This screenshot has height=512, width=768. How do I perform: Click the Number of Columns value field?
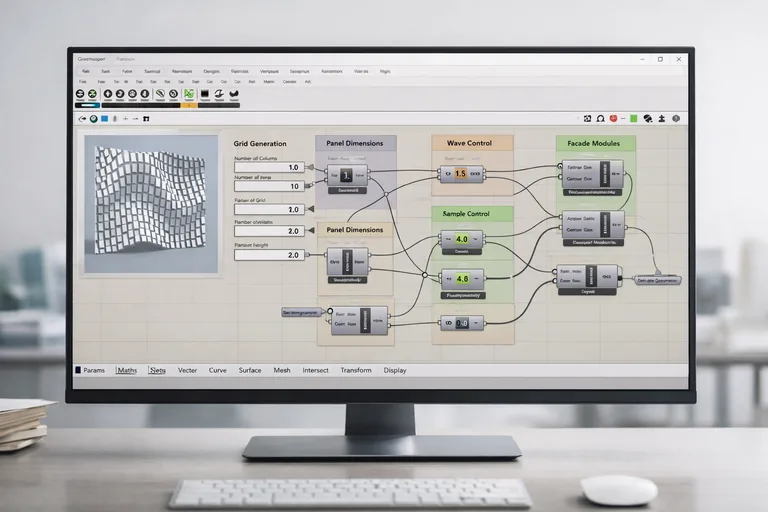(x=268, y=167)
